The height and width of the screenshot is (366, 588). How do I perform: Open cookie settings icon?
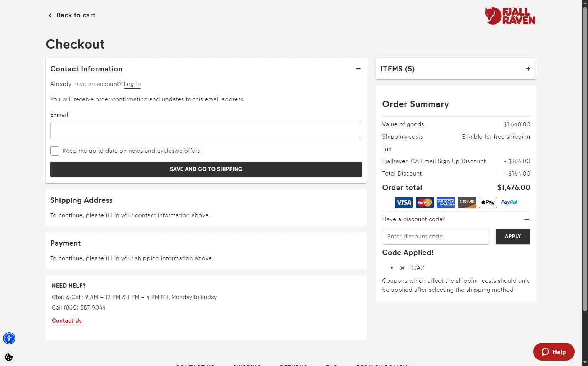click(x=9, y=357)
